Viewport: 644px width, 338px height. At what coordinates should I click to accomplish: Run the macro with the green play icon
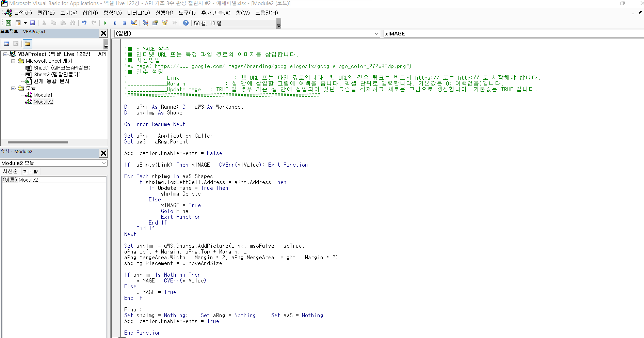click(x=105, y=23)
